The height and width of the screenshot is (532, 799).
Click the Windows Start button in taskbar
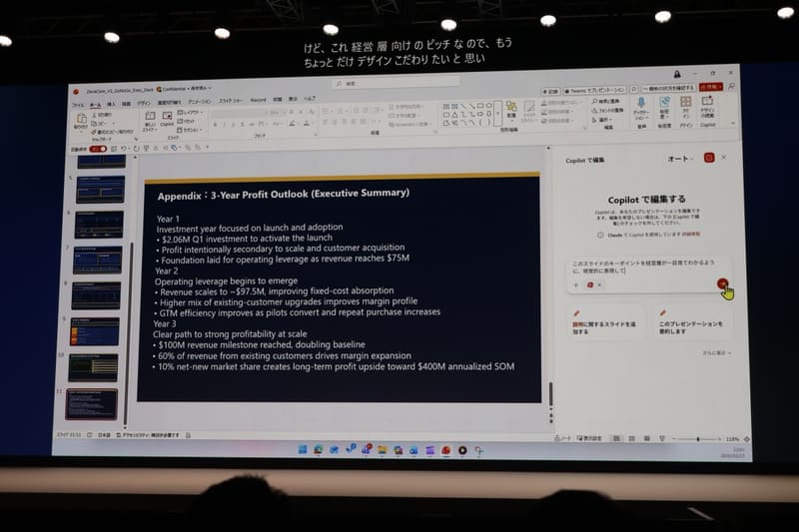[303, 449]
